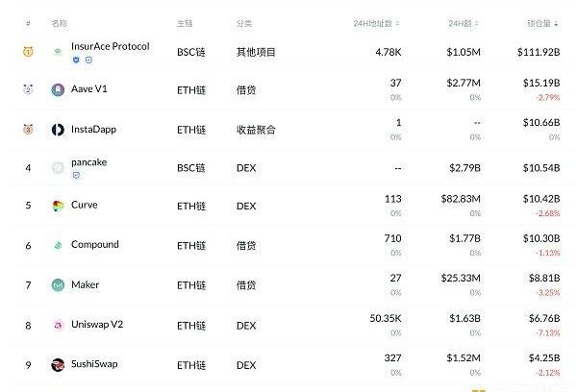Click the InstaDapp logo icon
This screenshot has width=577, height=392.
(58, 129)
